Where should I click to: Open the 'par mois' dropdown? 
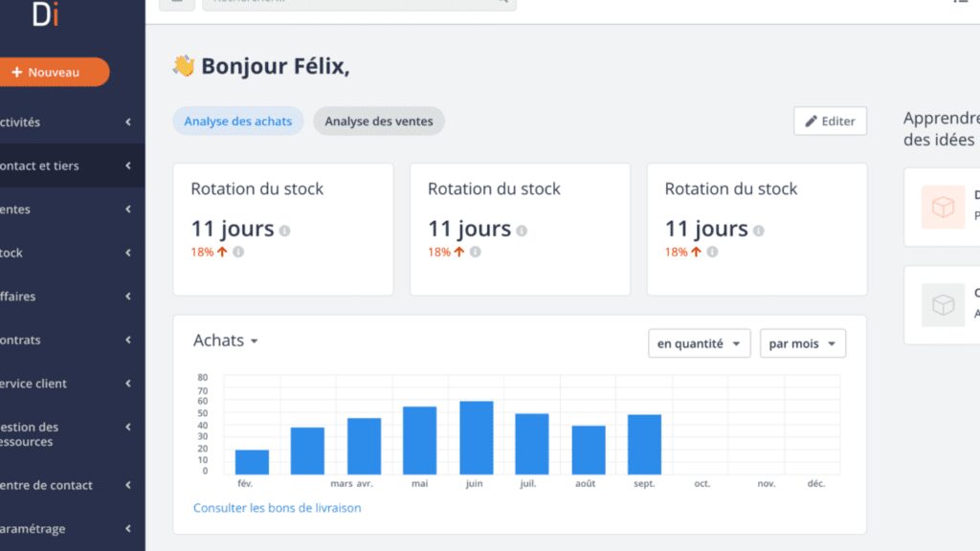tap(802, 342)
